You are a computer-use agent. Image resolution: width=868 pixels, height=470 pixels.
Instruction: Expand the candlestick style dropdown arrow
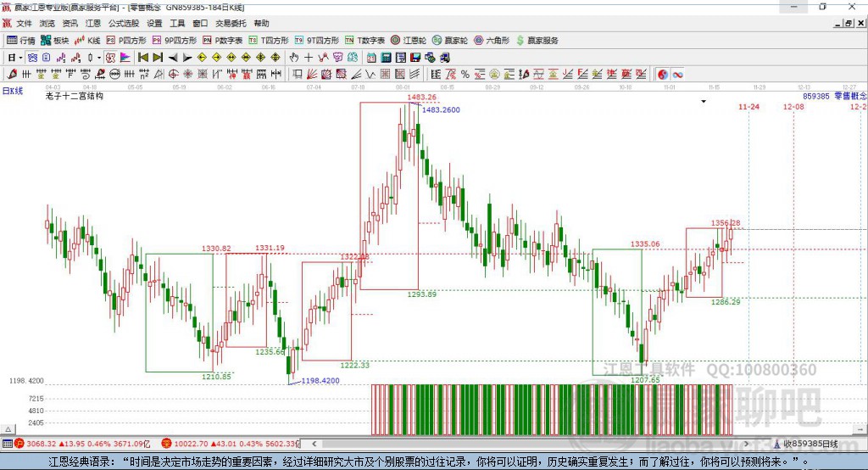(99, 58)
